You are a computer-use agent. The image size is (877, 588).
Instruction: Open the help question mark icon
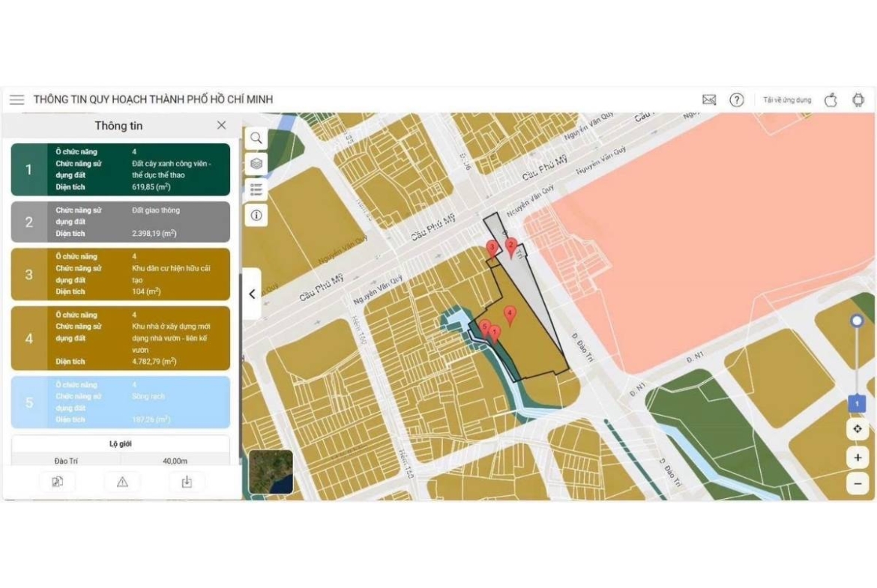[737, 100]
